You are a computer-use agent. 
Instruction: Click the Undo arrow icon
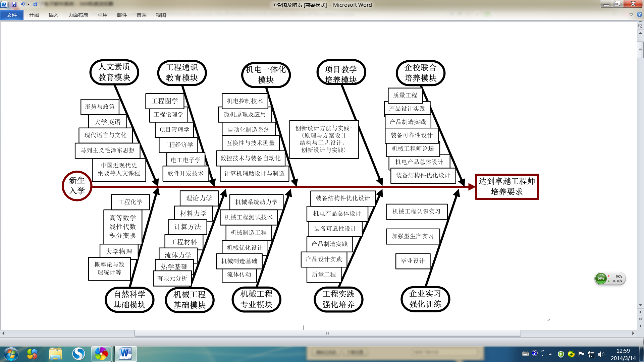coord(22,4)
